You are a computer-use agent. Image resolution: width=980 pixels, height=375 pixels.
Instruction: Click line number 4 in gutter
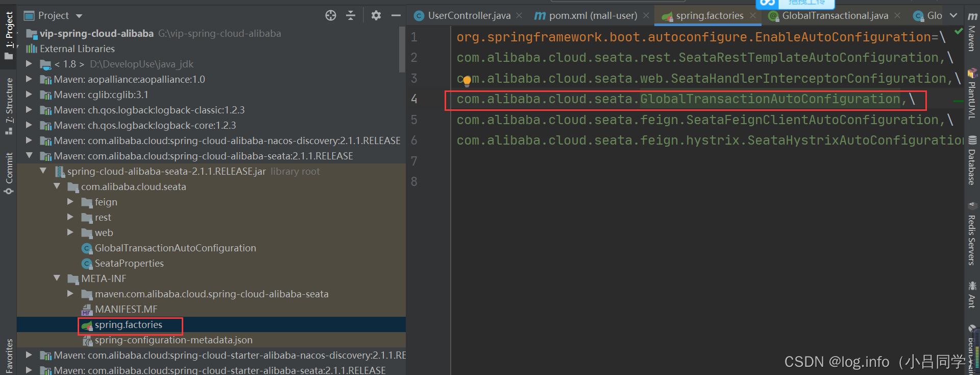pos(414,99)
